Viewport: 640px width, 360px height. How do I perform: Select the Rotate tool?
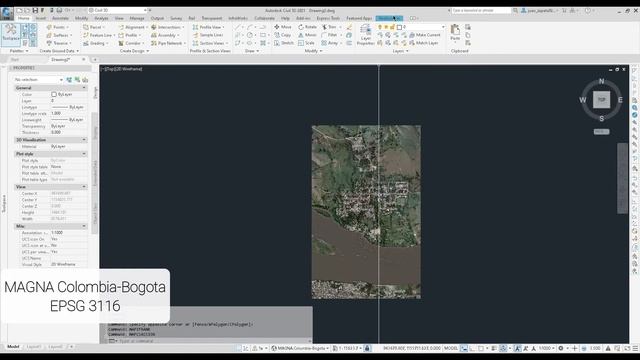coord(307,27)
